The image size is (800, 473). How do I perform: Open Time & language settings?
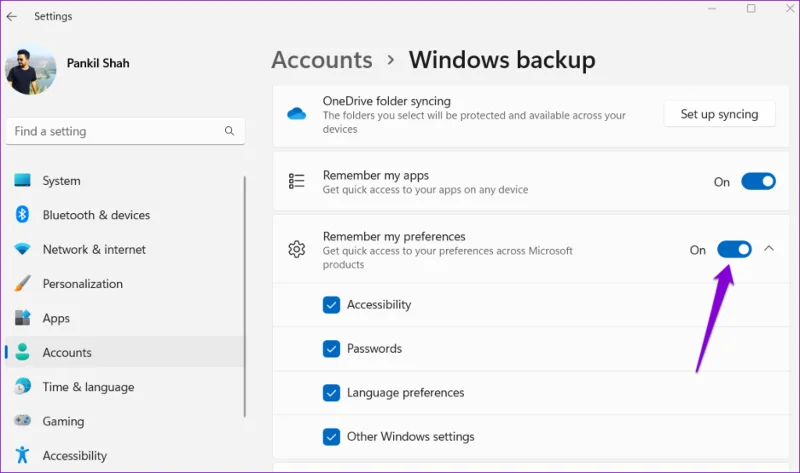click(x=124, y=387)
